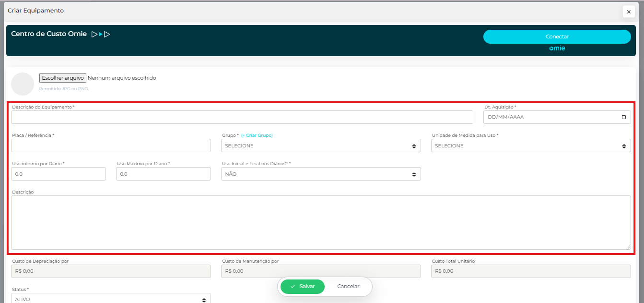Click inside the Descrição text area
Image resolution: width=644 pixels, height=303 pixels.
320,222
